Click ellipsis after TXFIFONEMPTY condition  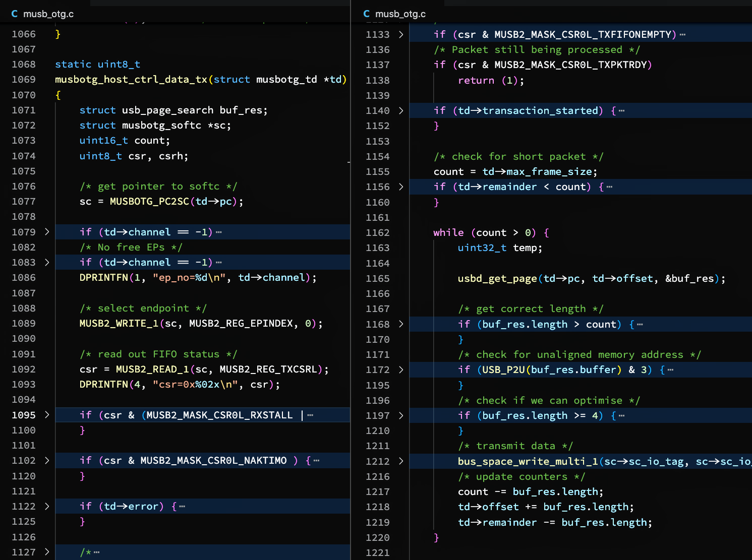click(682, 35)
